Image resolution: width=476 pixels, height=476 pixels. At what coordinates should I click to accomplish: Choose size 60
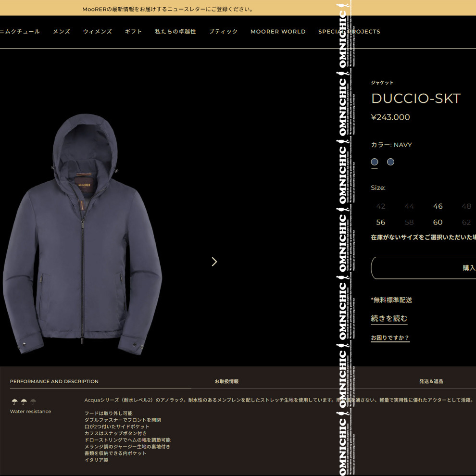pyautogui.click(x=438, y=222)
